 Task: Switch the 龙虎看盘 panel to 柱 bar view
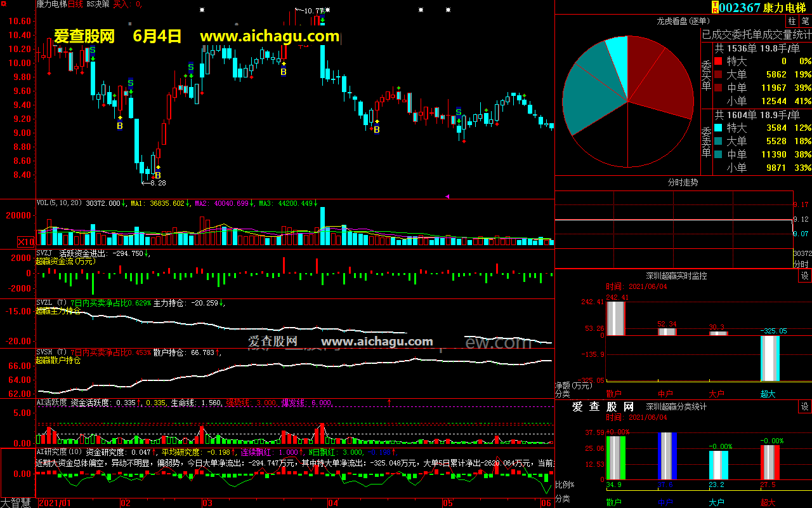792,21
